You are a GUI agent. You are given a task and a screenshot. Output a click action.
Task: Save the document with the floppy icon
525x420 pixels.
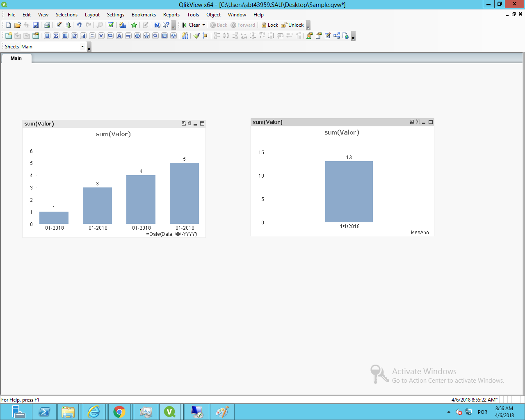coord(36,25)
